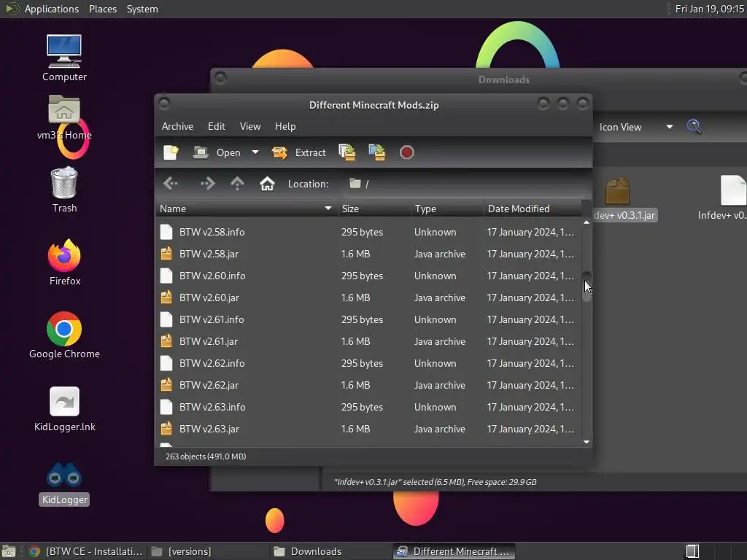Screen dimensions: 747x560
Task: Open the Edit menu
Action: (216, 126)
